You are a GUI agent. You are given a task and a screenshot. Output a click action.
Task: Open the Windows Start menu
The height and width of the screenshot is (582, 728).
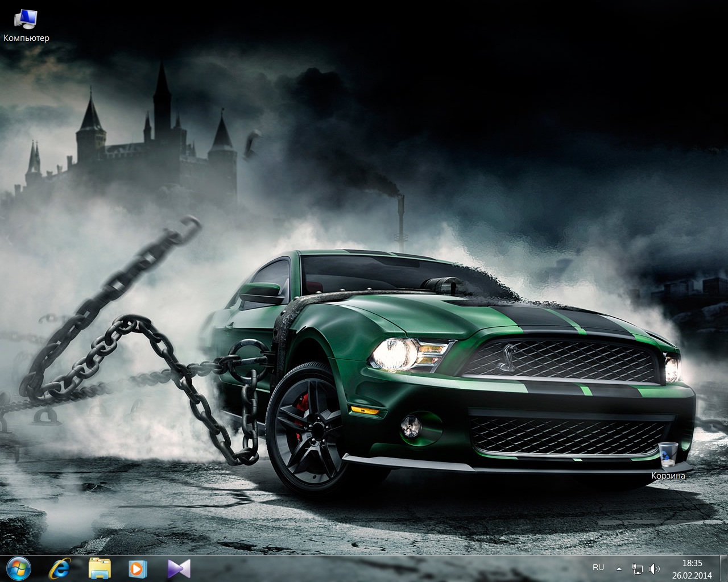point(19,568)
